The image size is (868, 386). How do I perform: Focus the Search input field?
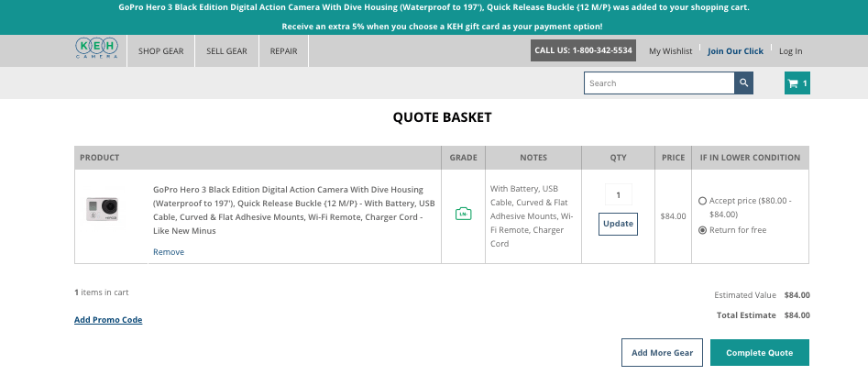(659, 83)
